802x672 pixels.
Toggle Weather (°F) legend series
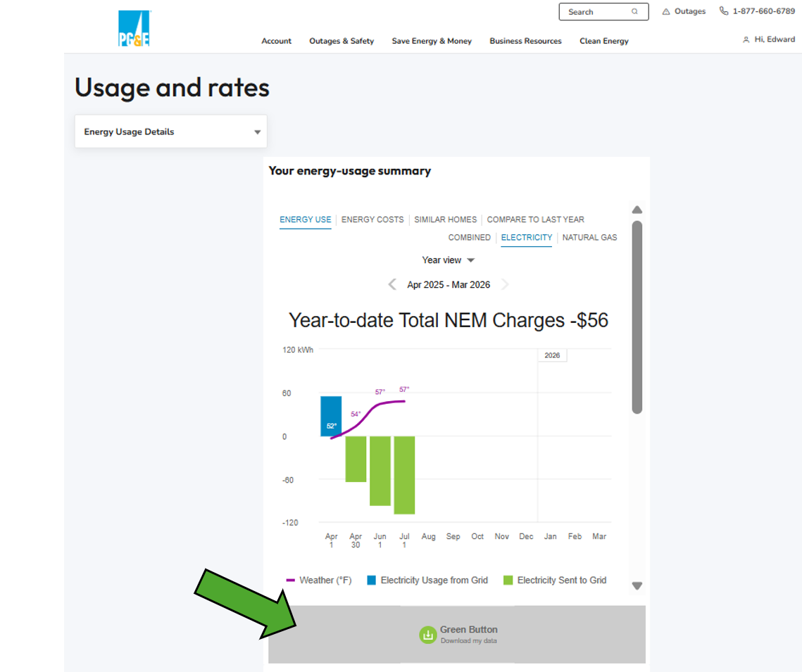click(319, 580)
